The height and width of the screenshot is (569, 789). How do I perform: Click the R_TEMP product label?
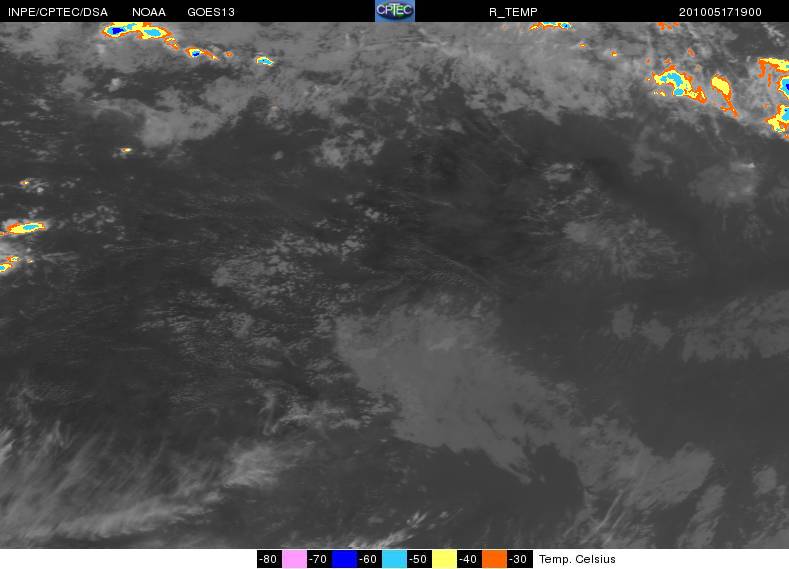tap(513, 12)
